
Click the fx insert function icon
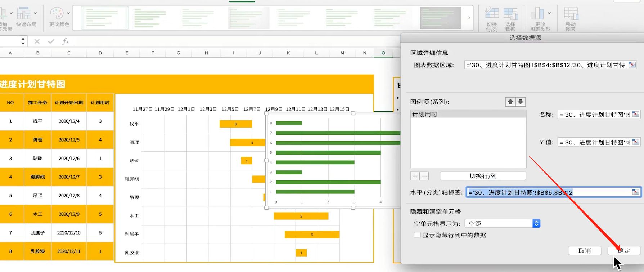coord(66,41)
